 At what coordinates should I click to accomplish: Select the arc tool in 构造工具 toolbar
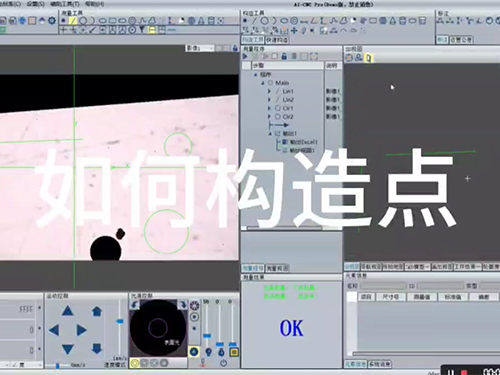pos(274,21)
